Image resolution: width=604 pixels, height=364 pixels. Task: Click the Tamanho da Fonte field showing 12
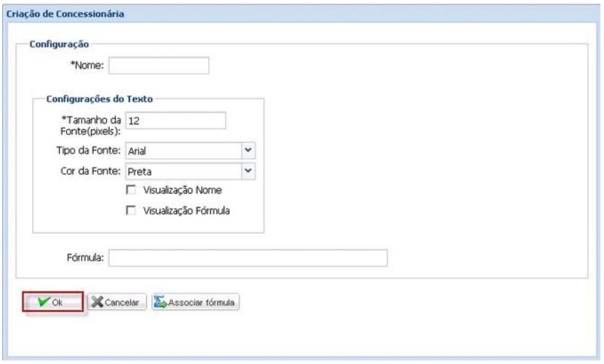pyautogui.click(x=175, y=121)
